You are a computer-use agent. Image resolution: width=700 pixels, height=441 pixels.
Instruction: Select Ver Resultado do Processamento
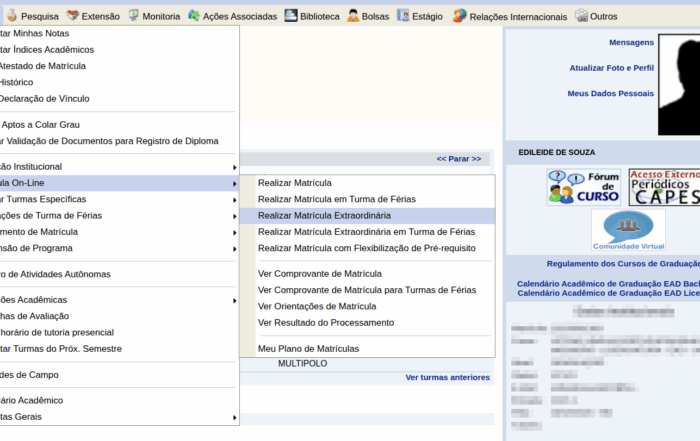[326, 322]
